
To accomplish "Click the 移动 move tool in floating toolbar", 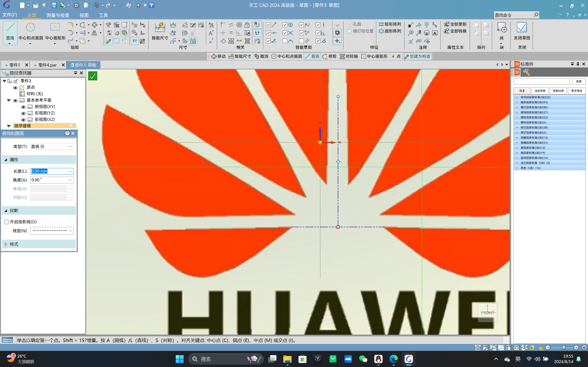I will (x=218, y=56).
